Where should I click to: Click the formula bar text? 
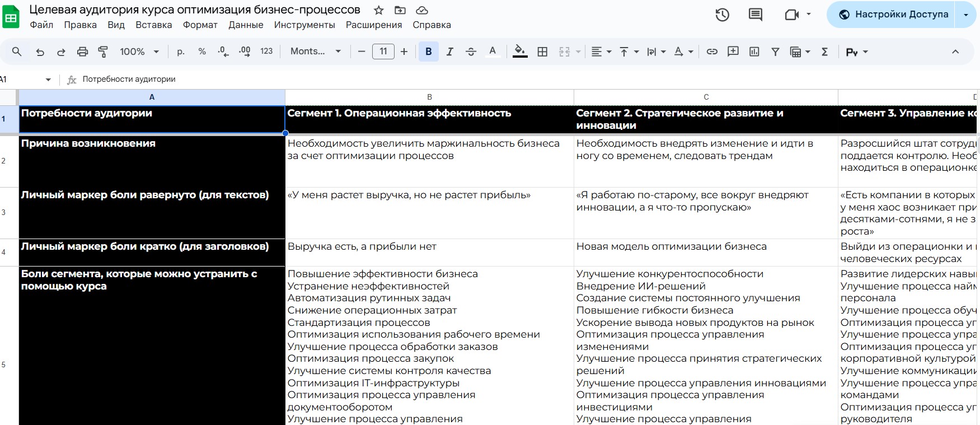click(129, 80)
